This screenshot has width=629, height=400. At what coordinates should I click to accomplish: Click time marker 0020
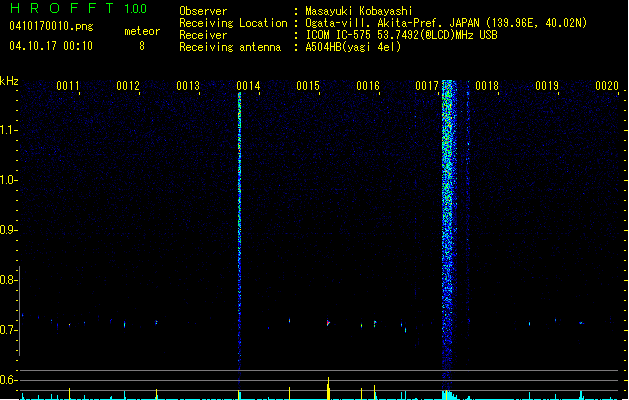607,86
